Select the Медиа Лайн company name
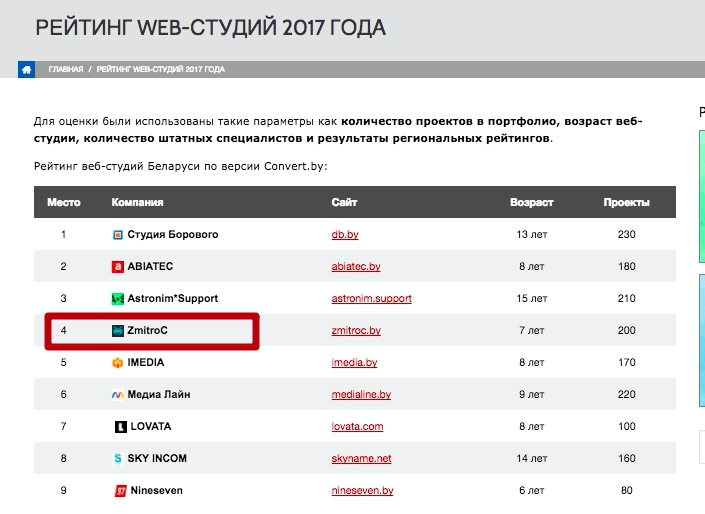This screenshot has height=514, width=705. point(159,394)
